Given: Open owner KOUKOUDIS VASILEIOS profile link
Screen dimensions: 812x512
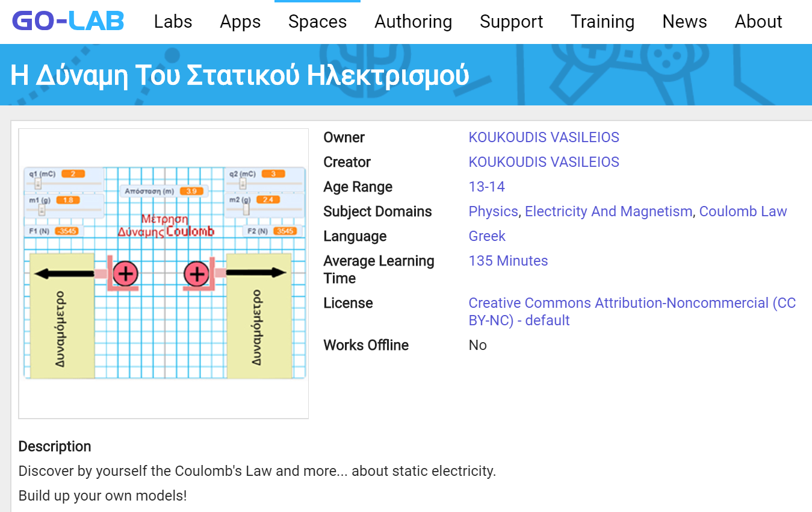Looking at the screenshot, I should 544,137.
